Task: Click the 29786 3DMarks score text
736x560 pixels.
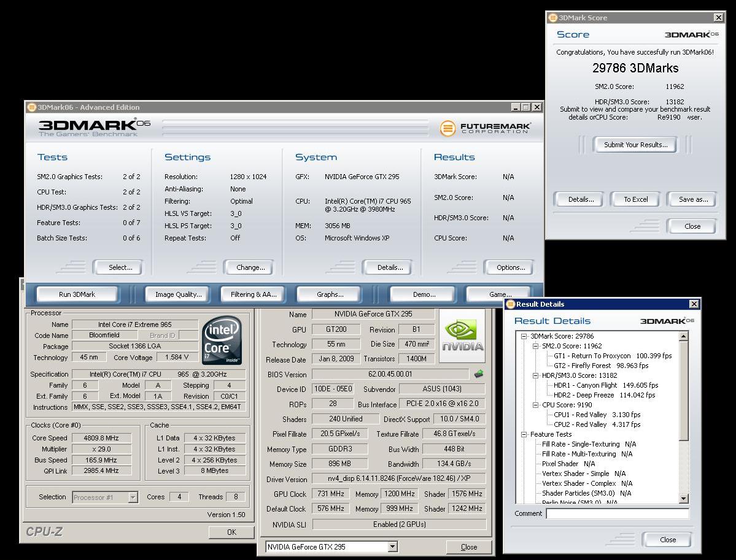Action: tap(635, 69)
